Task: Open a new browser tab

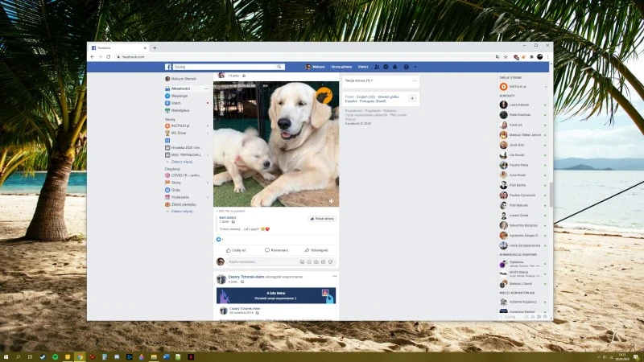Action: tap(155, 48)
